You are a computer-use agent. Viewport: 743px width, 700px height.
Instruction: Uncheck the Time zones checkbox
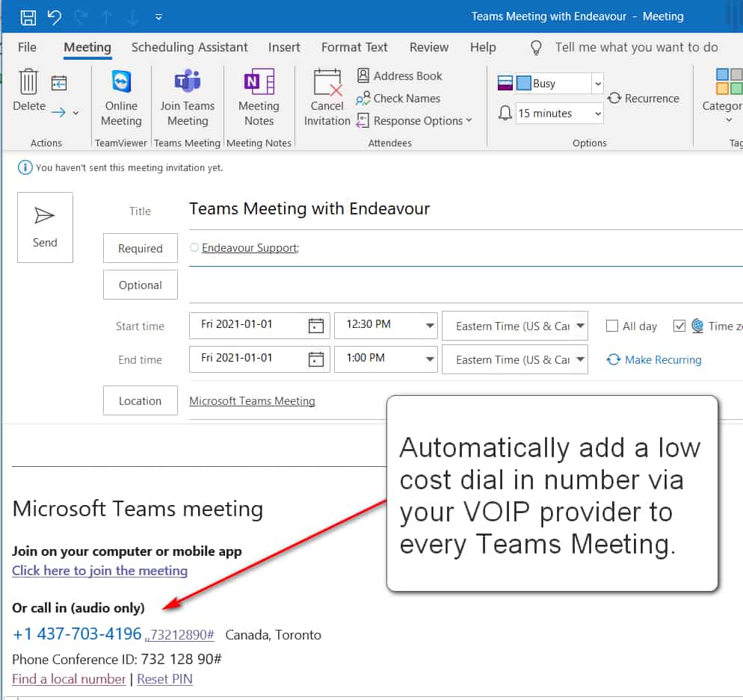pos(679,326)
